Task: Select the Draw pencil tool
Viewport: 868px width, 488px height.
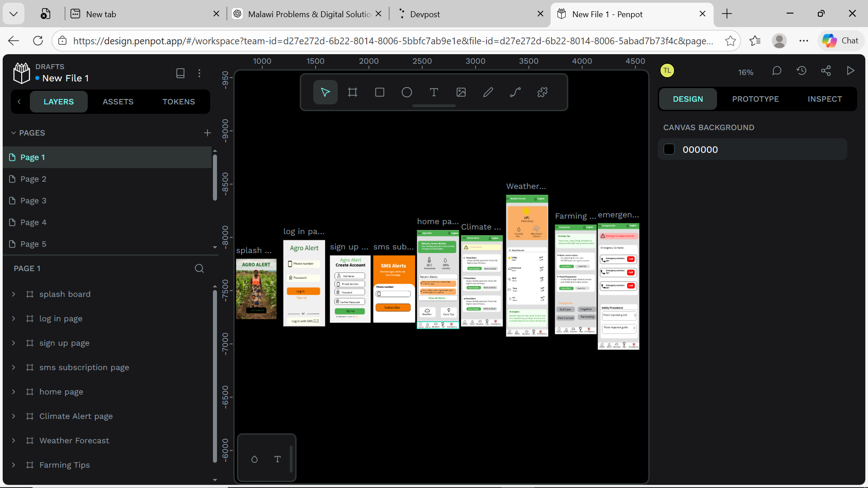Action: 488,92
